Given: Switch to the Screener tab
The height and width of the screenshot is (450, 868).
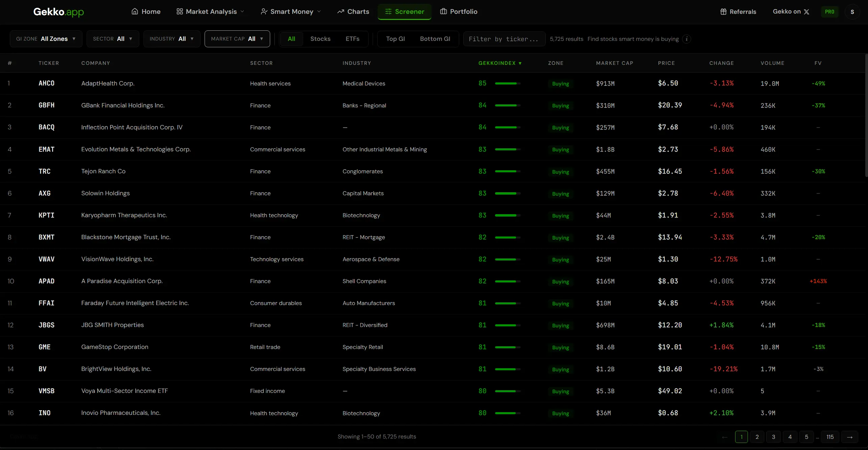Looking at the screenshot, I should [404, 11].
